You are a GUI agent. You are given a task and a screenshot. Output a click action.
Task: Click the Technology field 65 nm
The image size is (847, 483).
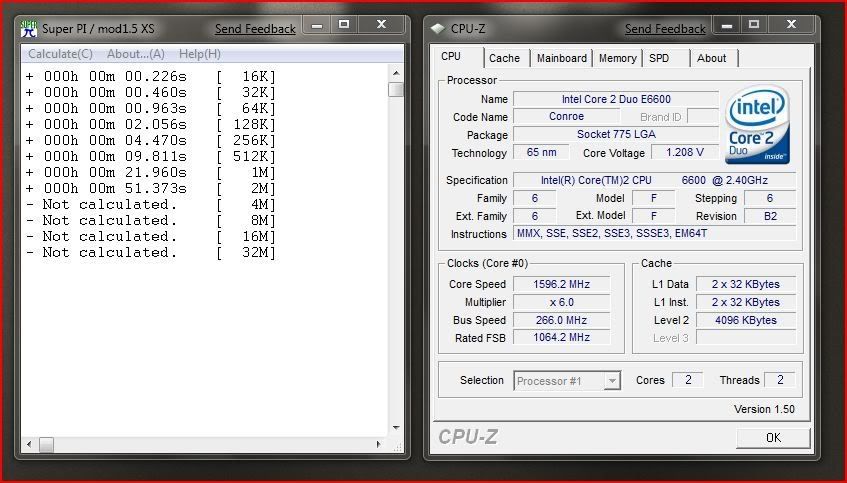(541, 152)
